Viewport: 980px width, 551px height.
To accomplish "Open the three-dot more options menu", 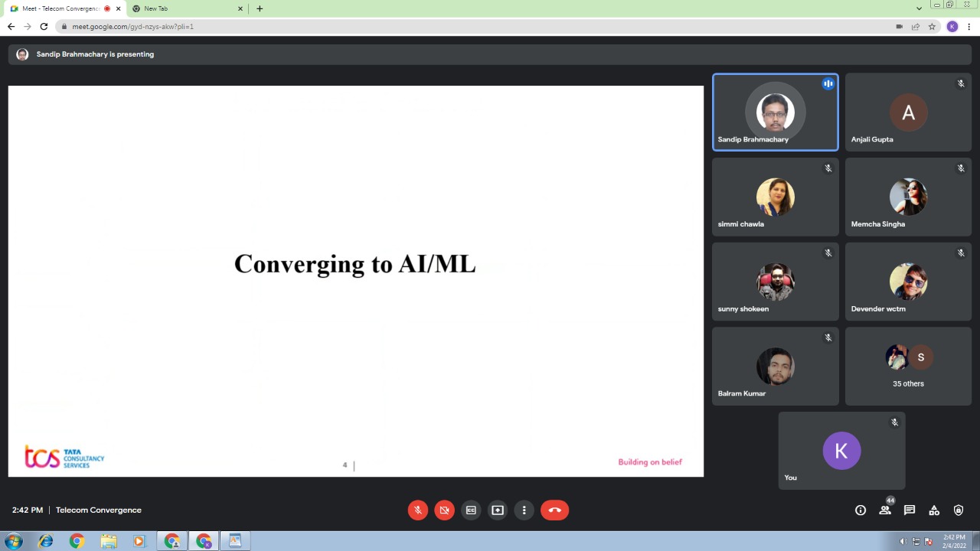I will point(524,510).
